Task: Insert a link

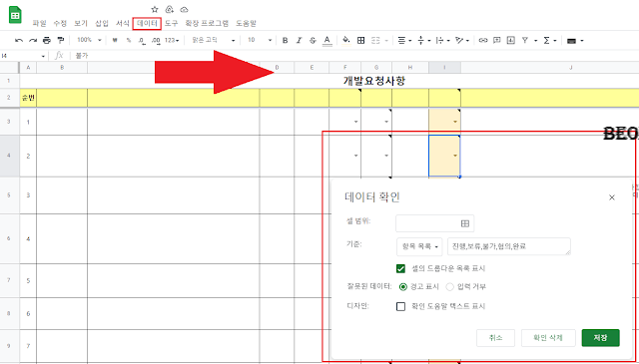Action: pyautogui.click(x=483, y=40)
